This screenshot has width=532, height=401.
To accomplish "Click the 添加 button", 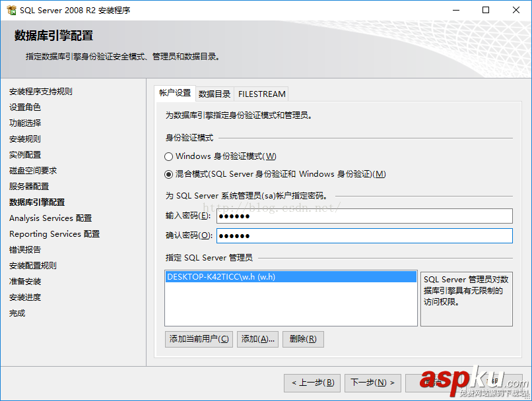I will 257,339.
